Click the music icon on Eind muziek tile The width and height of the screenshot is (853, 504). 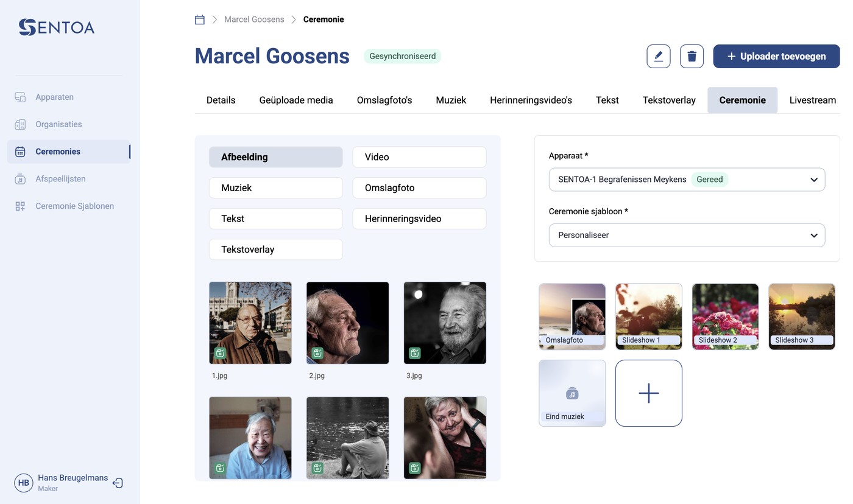572,394
